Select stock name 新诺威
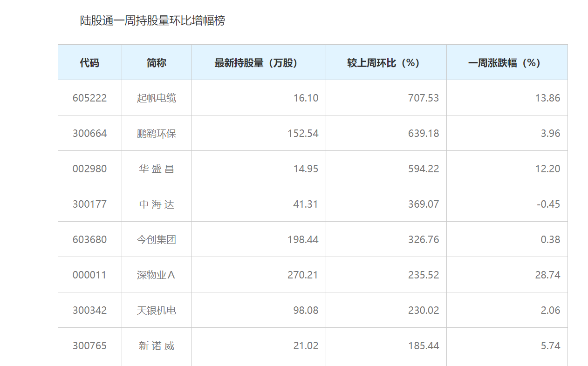This screenshot has width=588, height=366. [157, 346]
